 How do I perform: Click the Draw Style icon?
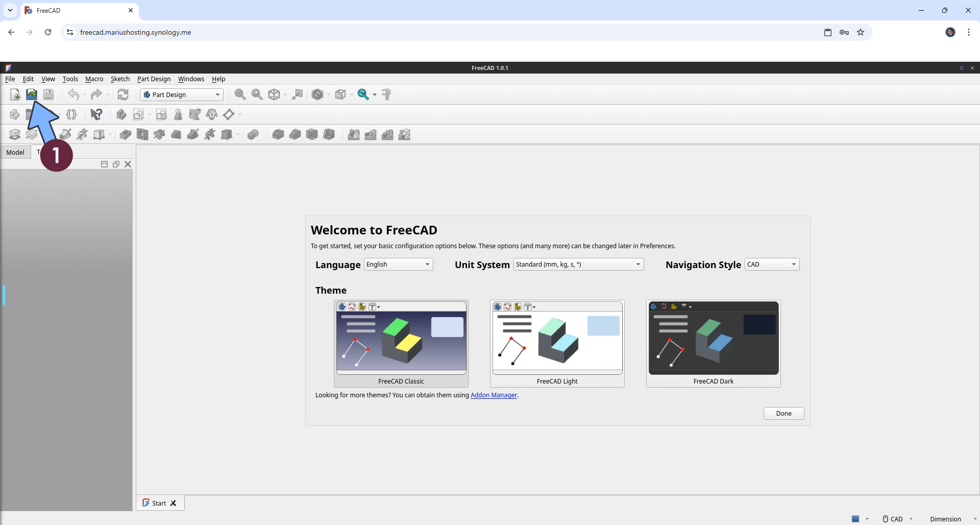point(317,94)
